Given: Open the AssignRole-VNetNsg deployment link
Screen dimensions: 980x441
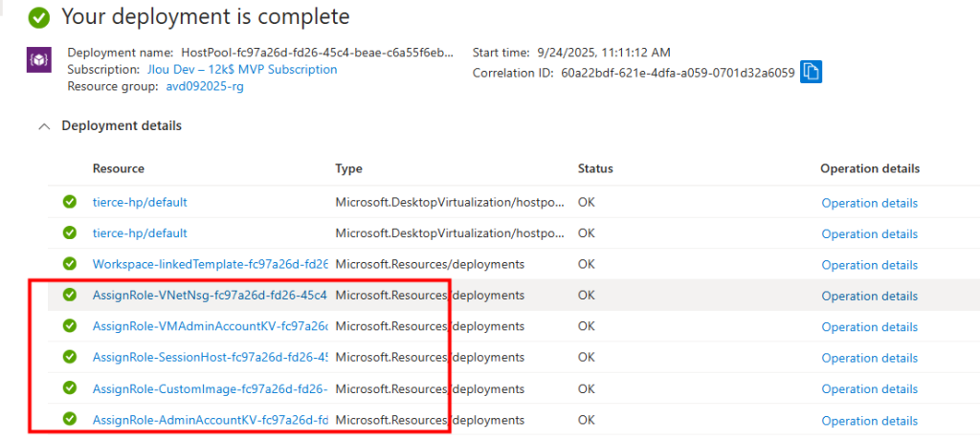Looking at the screenshot, I should pos(210,296).
